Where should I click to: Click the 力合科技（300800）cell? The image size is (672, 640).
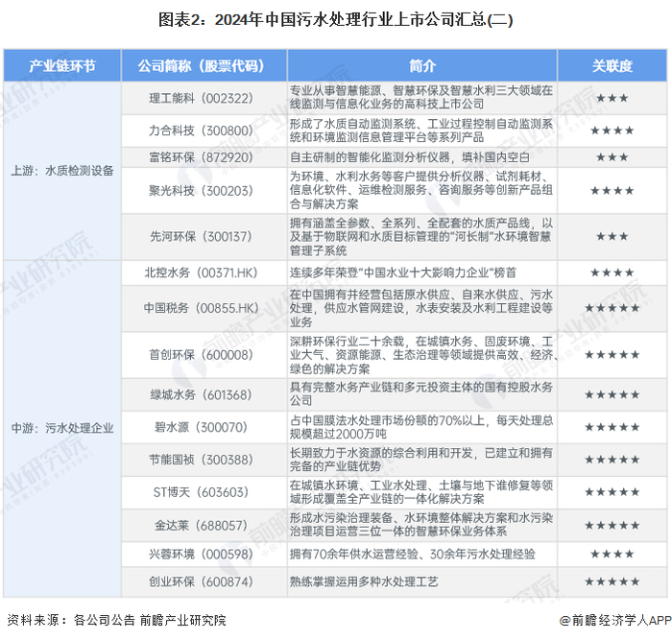click(204, 130)
